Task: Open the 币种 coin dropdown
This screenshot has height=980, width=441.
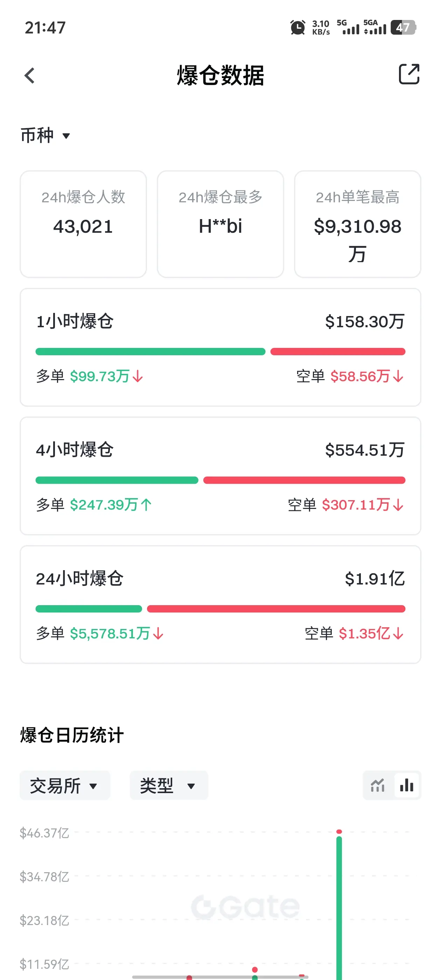Action: pos(45,135)
